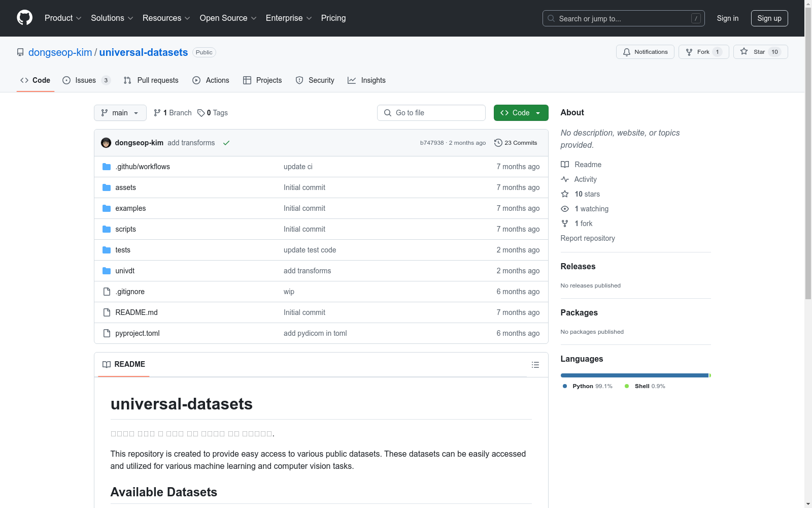The height and width of the screenshot is (508, 812).
Task: Click the Sign up button
Action: [x=769, y=18]
